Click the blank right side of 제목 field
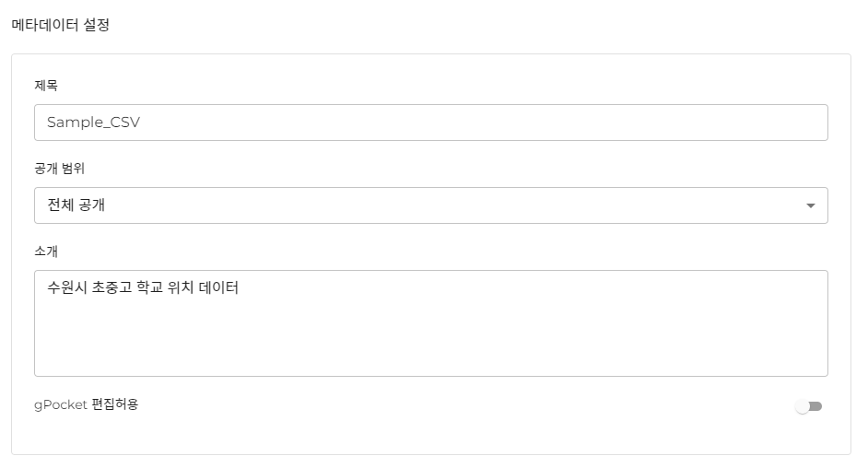This screenshot has height=468, width=868. pyautogui.click(x=645, y=123)
